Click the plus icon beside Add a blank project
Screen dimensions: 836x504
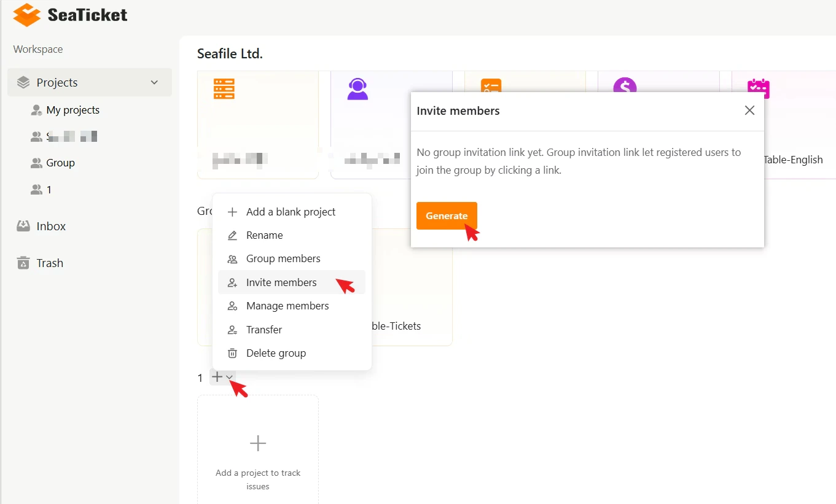tap(232, 212)
